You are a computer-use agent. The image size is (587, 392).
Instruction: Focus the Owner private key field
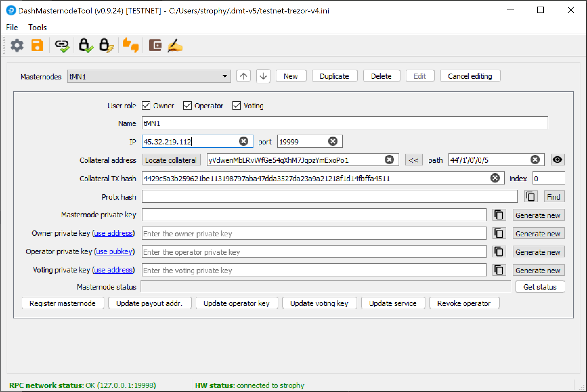click(314, 233)
